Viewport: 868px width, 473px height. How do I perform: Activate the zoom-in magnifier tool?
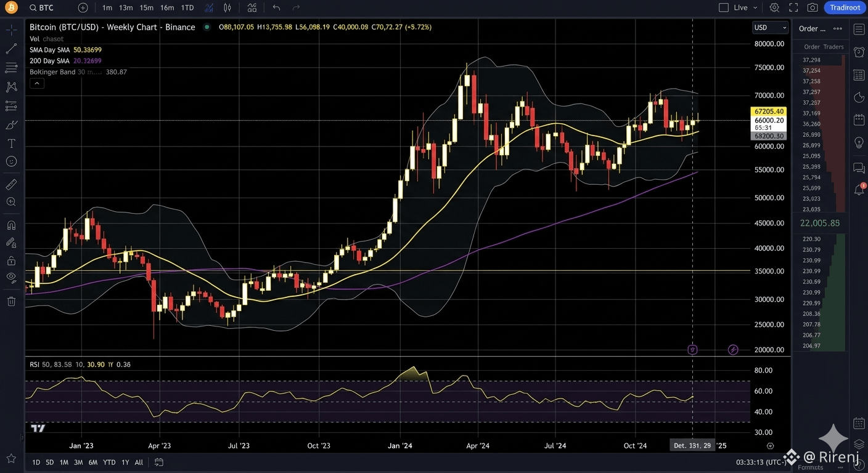[x=11, y=201]
